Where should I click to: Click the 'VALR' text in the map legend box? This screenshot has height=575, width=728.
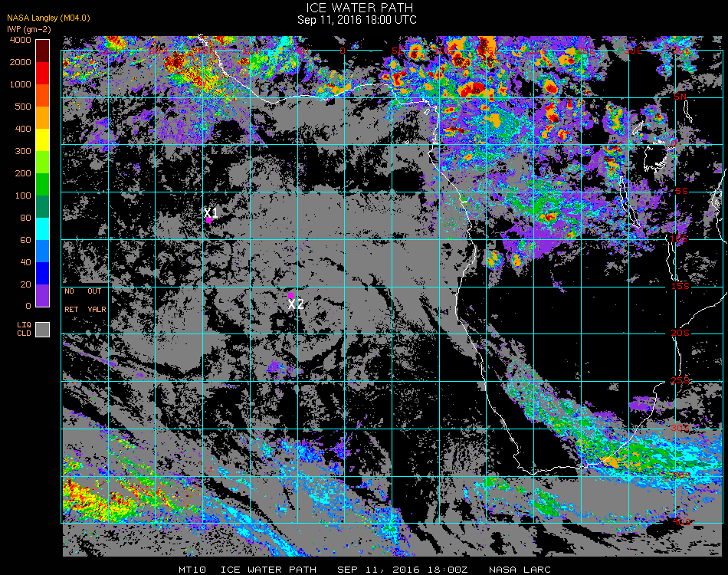coord(97,309)
